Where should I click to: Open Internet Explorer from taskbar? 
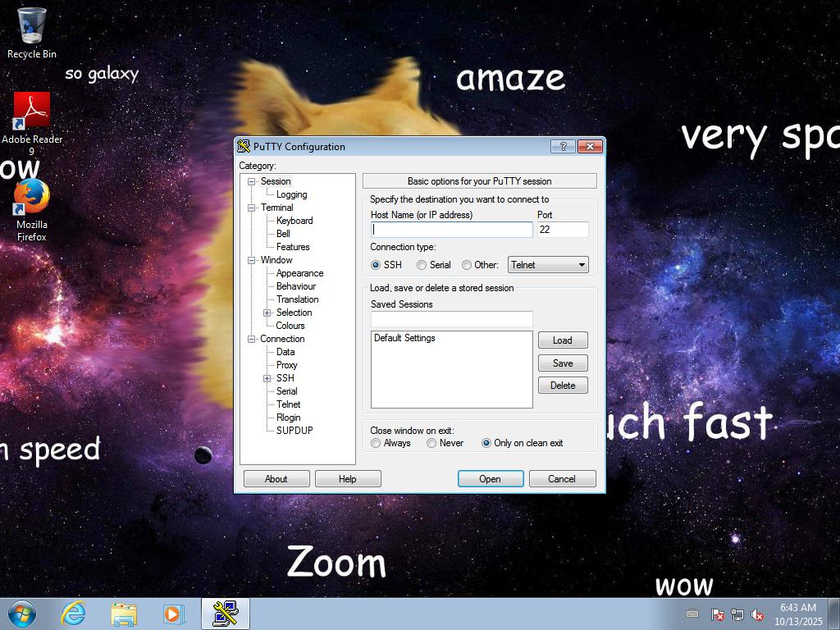[x=74, y=614]
